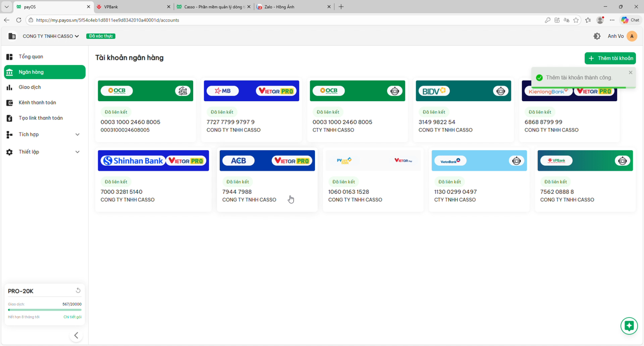Dismiss the Thêm tài khoản thành công toast

pyautogui.click(x=630, y=73)
